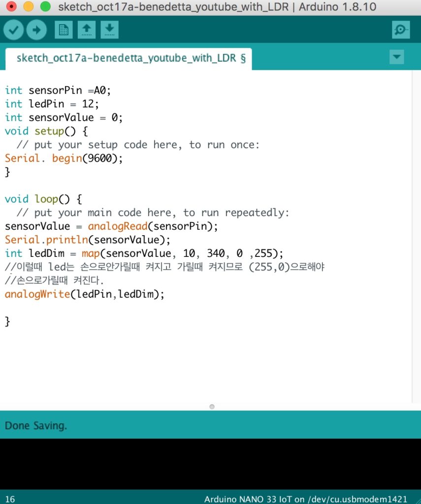Viewport: 421px width, 504px height.
Task: Click the editor vertical scrollbar
Action: coord(416,236)
